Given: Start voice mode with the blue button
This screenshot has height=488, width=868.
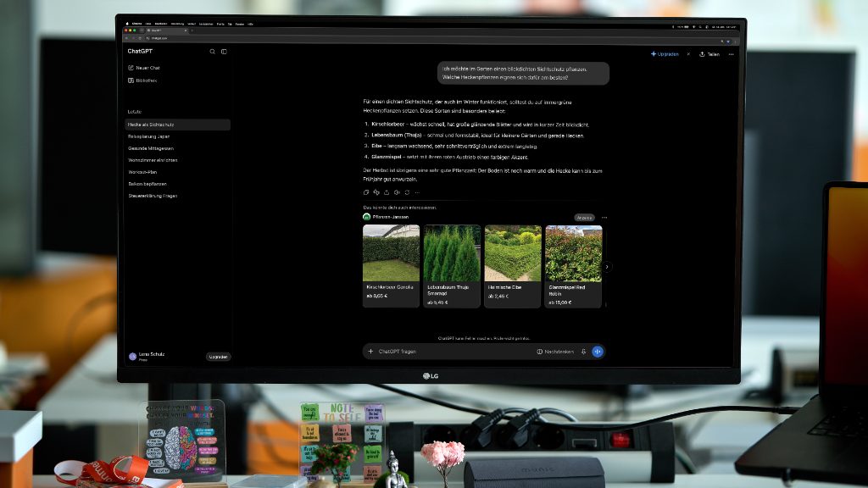Looking at the screenshot, I should [x=598, y=352].
